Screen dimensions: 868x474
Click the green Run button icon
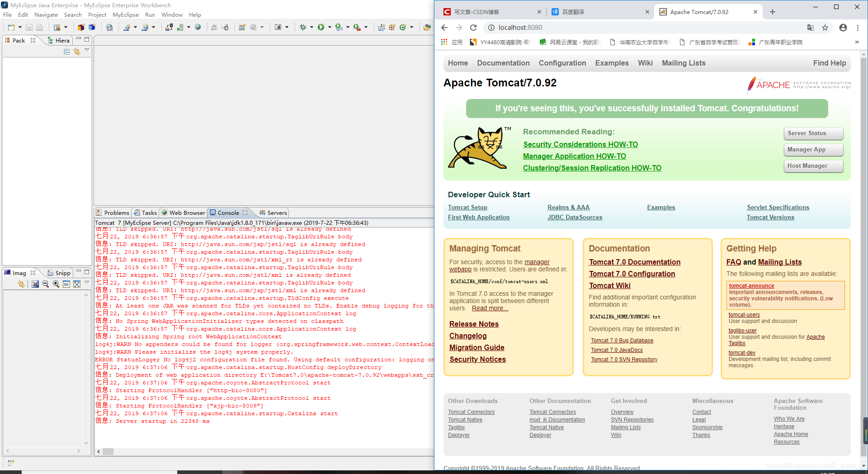321,27
